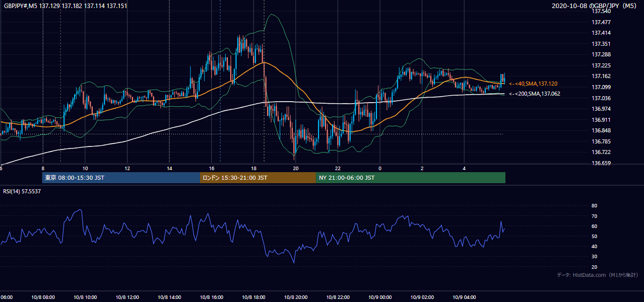644x302 pixels.
Task: Click the RSI(14) 57.5537 indicator label
Action: pyautogui.click(x=22, y=191)
